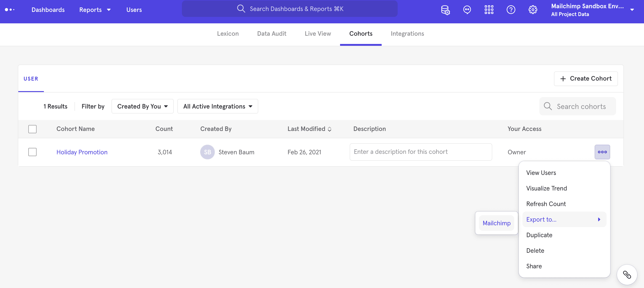
Task: Open the help question mark icon
Action: point(511,10)
